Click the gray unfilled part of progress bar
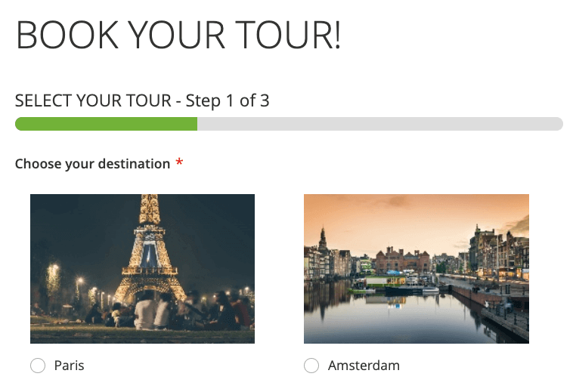The height and width of the screenshot is (392, 576). (x=378, y=125)
